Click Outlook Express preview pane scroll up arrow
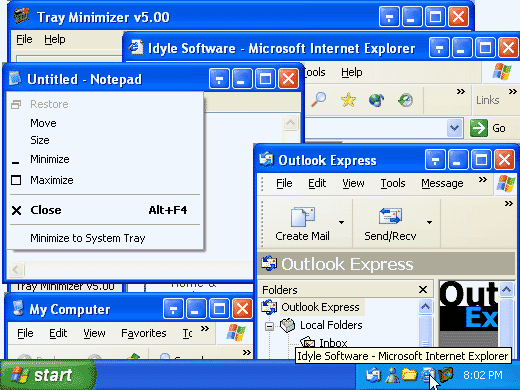Image resolution: width=520 pixels, height=390 pixels. pos(506,289)
